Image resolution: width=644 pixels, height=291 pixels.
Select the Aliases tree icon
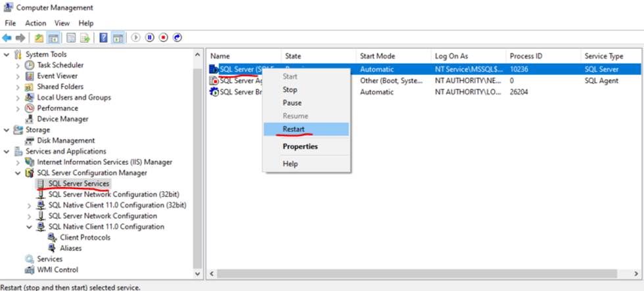click(x=52, y=248)
